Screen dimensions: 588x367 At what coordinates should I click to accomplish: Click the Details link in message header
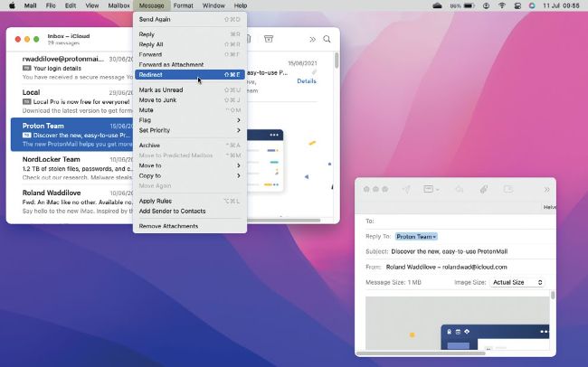click(x=307, y=81)
